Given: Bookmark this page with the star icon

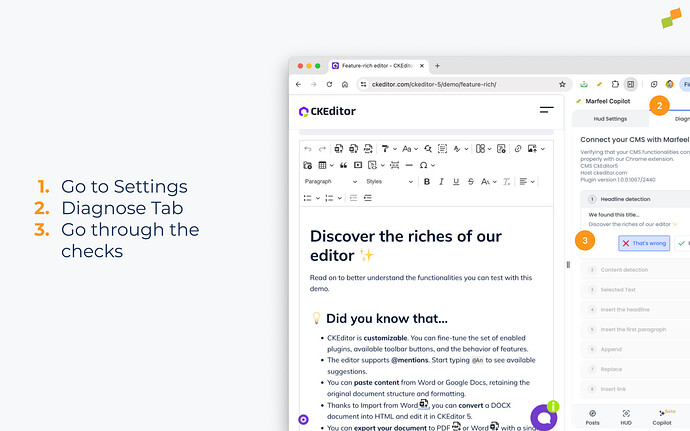Looking at the screenshot, I should point(564,85).
